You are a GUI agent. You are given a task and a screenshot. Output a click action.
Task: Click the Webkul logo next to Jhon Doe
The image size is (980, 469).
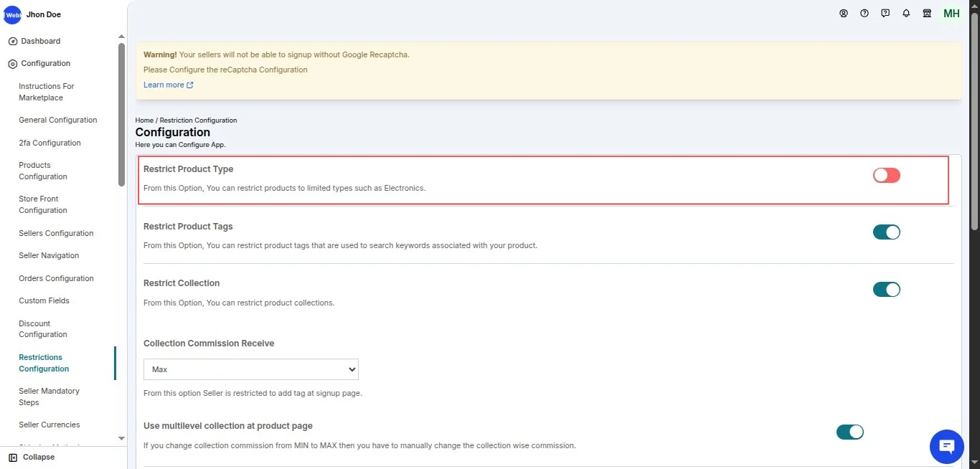point(12,14)
